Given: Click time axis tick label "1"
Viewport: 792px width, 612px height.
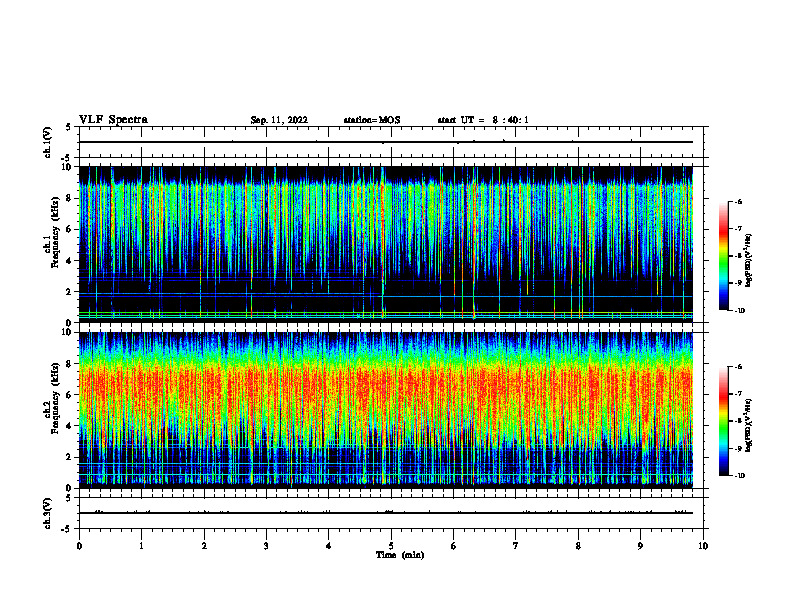Looking at the screenshot, I should 141,546.
